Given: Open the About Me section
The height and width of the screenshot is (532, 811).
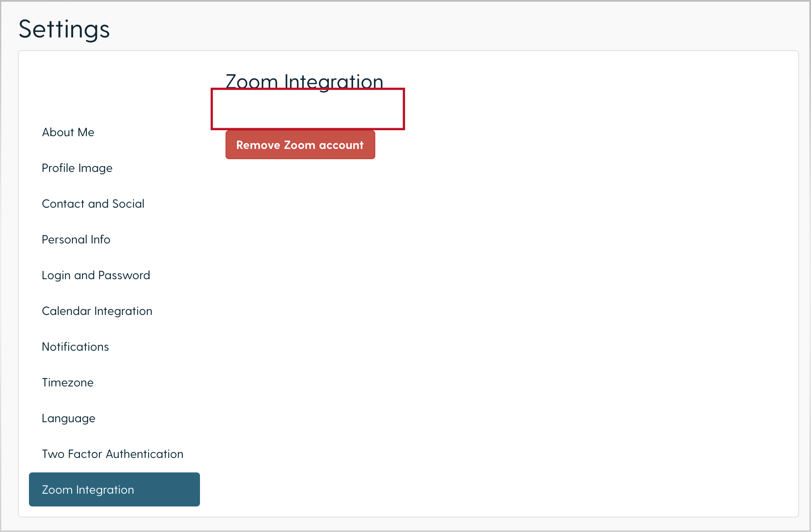Looking at the screenshot, I should tap(68, 132).
